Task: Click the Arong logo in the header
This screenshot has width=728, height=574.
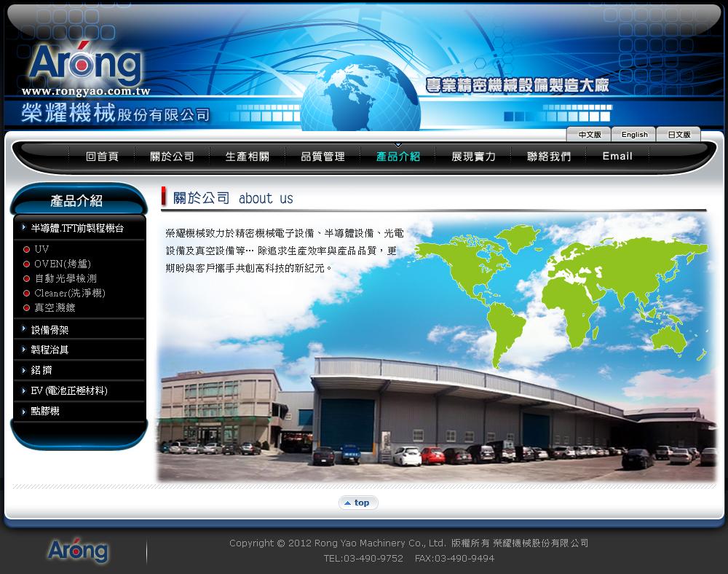Action: 86,63
